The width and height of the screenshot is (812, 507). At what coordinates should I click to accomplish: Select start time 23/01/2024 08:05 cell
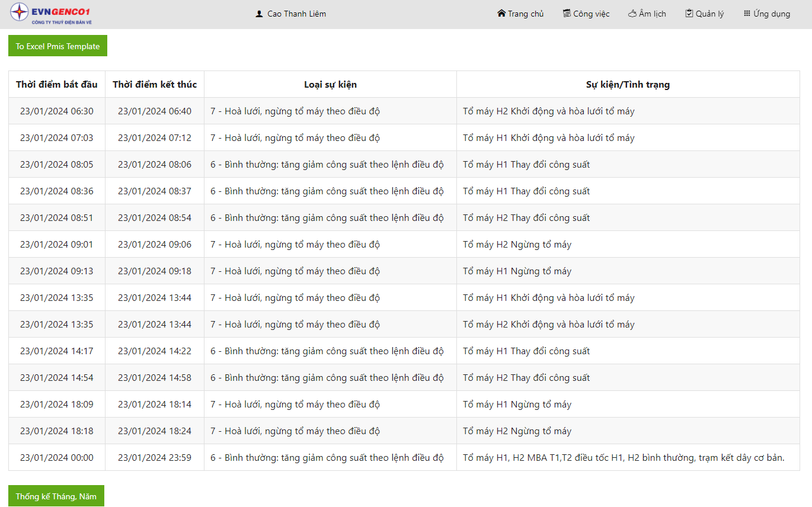pyautogui.click(x=57, y=164)
